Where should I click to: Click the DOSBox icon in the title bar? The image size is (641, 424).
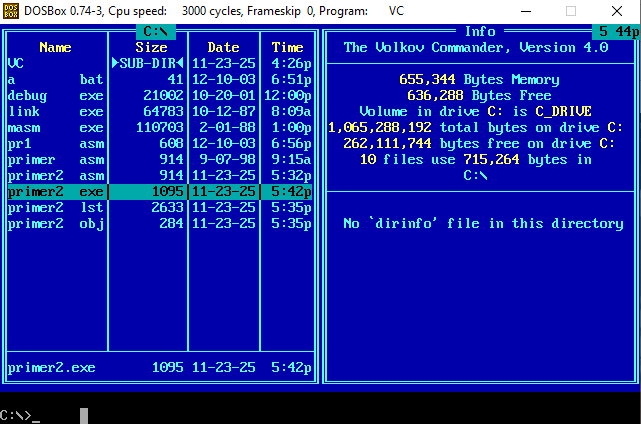click(11, 11)
